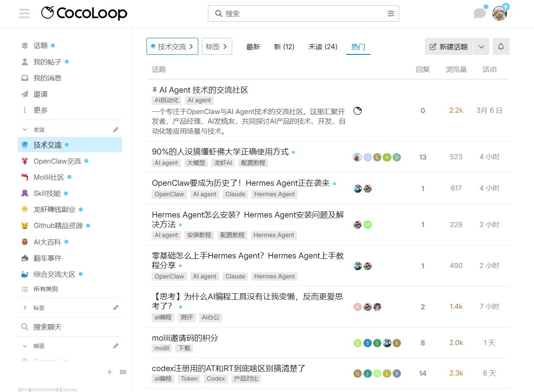Open 我的消息 from the sidebar
This screenshot has width=534, height=392.
47,77
